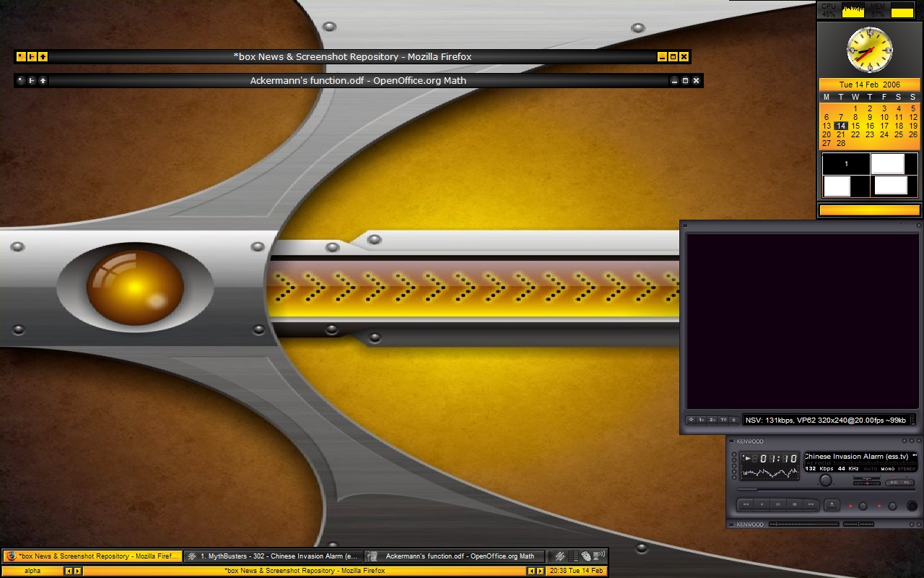Maximize the Firefox window
Viewport: 924px width, 578px height.
673,56
